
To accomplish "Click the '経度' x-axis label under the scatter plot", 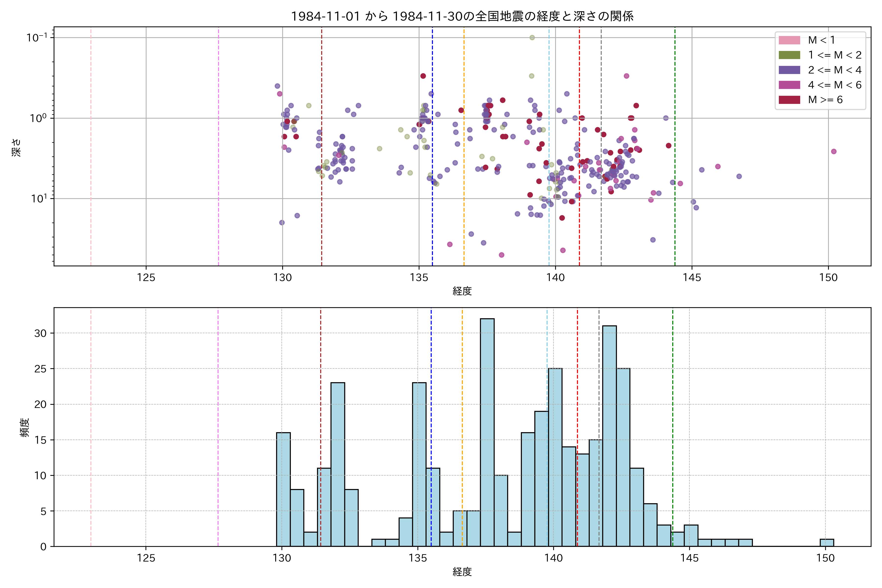I will pos(462,291).
